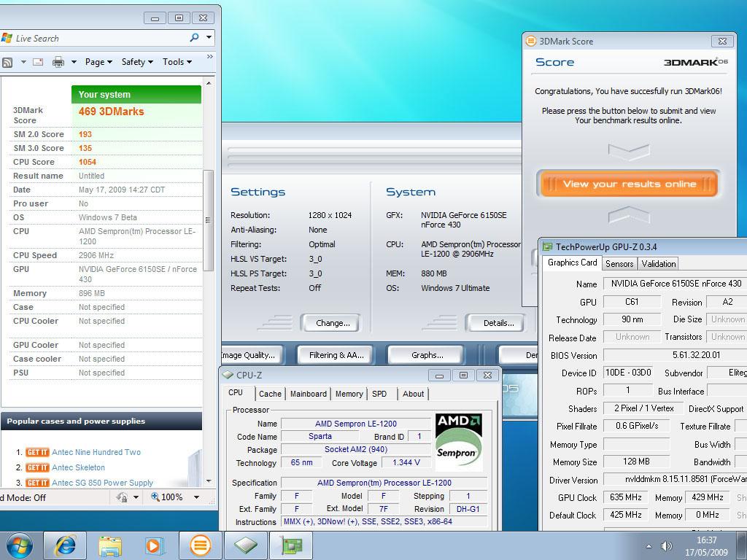
Task: Click the Core Voltage value 1.344 V
Action: 406,463
